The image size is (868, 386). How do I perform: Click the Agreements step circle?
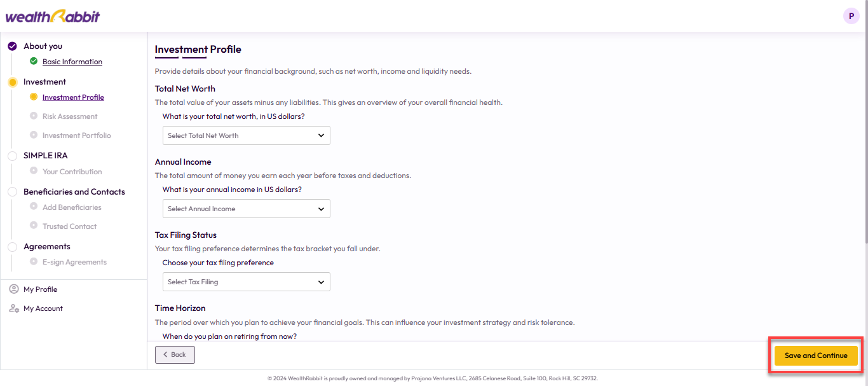click(12, 247)
